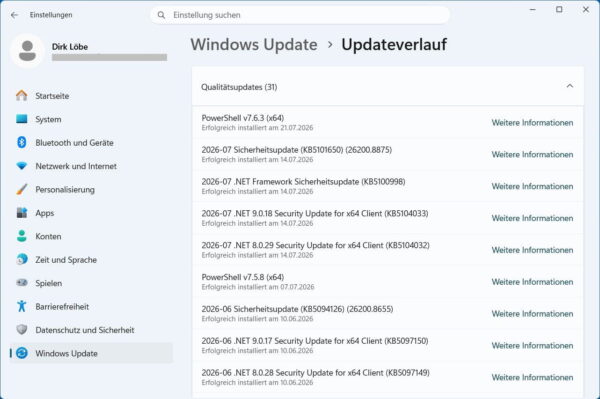Open Startseite in the sidebar

91,96
